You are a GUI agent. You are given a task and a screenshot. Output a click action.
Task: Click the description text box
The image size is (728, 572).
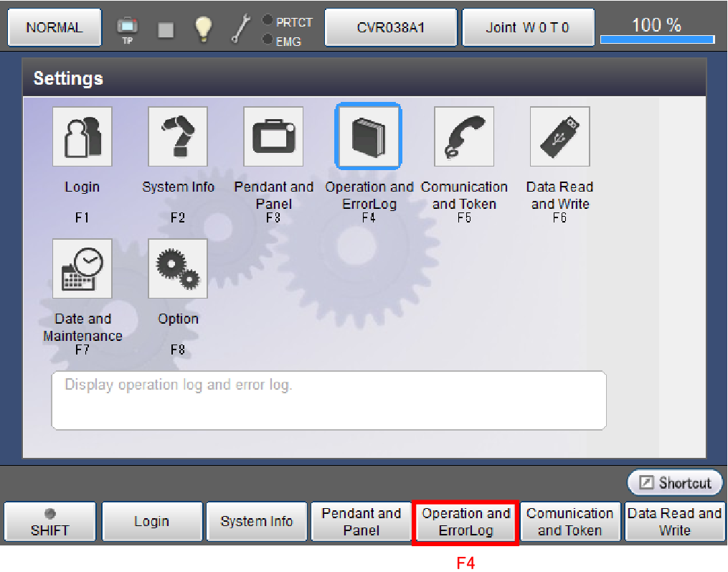coord(328,400)
